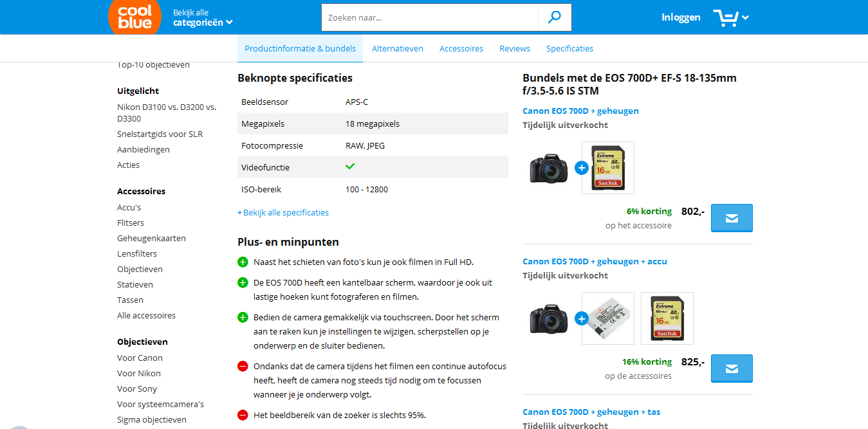868x429 pixels.
Task: Click the camera image in first bundle
Action: [549, 168]
